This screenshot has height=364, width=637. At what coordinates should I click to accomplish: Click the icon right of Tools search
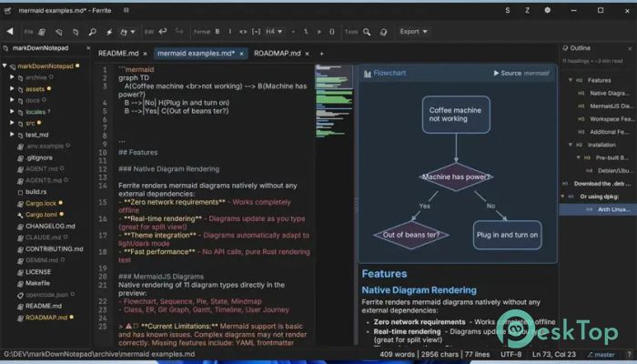click(x=383, y=32)
